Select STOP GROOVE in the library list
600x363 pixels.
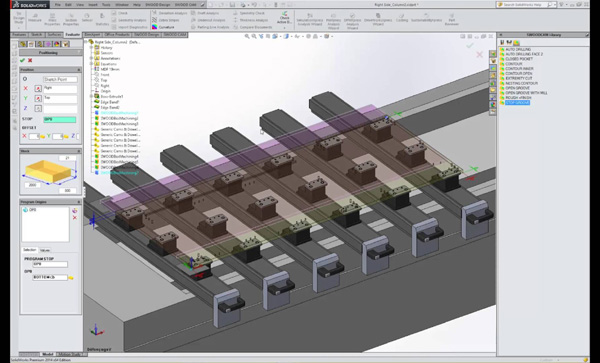[x=517, y=103]
